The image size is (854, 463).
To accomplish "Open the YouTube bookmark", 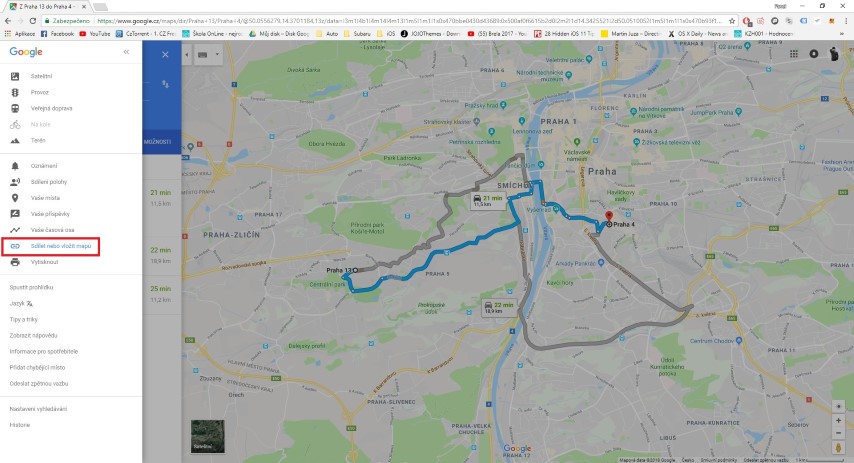I will (95, 34).
